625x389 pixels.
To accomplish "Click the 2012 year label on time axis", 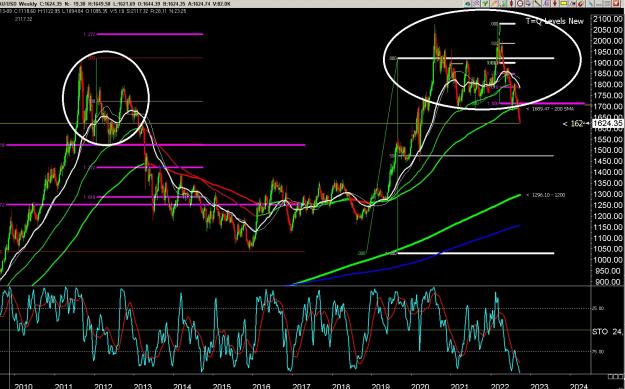I will (x=103, y=385).
